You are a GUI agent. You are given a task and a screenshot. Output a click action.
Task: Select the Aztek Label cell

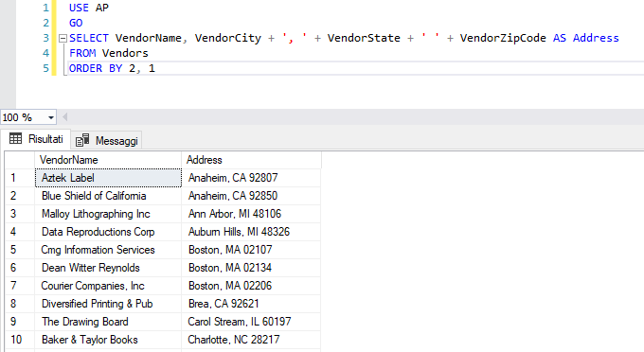pos(108,178)
